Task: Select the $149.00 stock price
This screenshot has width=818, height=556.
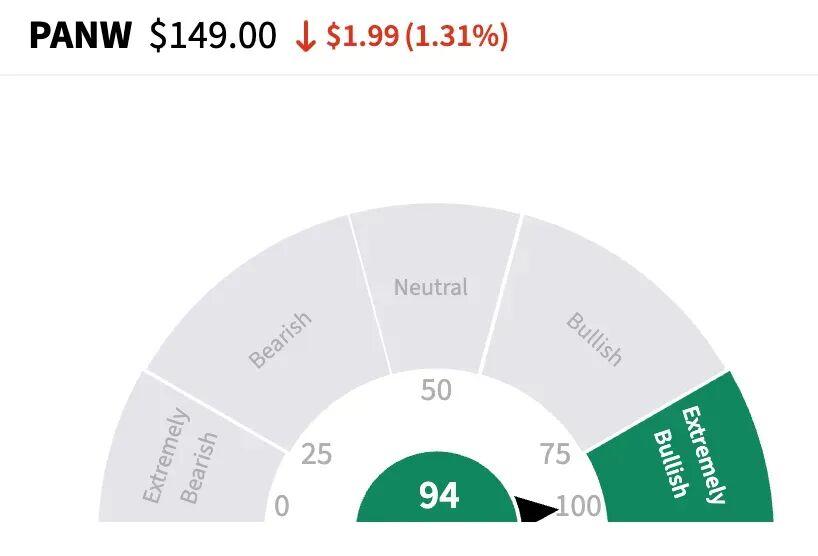Action: point(213,37)
